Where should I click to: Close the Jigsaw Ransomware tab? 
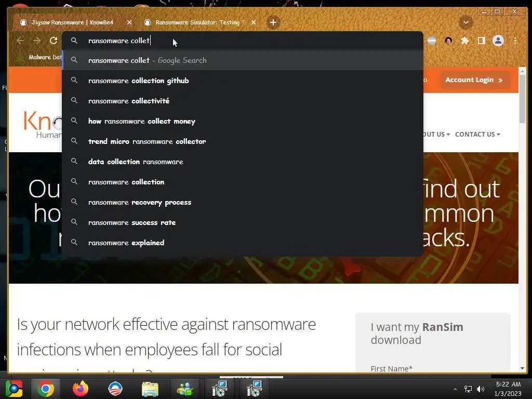click(129, 22)
